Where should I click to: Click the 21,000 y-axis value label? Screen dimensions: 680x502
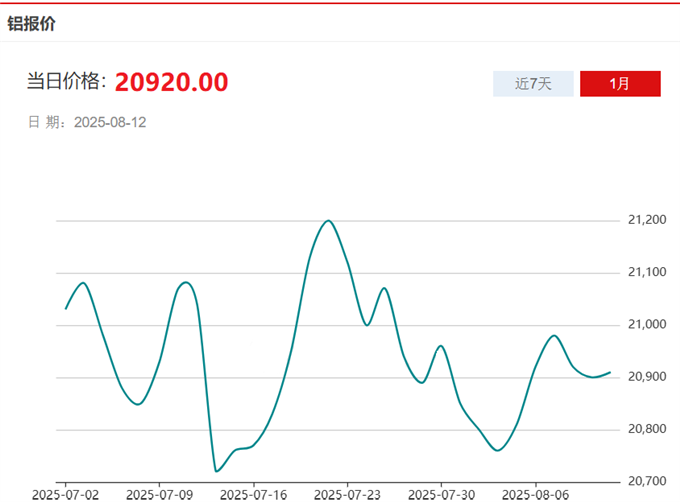pos(646,325)
